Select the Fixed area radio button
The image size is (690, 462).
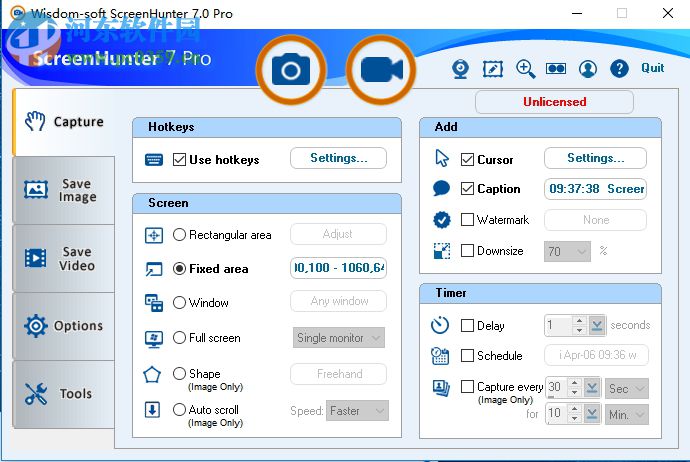pyautogui.click(x=179, y=268)
